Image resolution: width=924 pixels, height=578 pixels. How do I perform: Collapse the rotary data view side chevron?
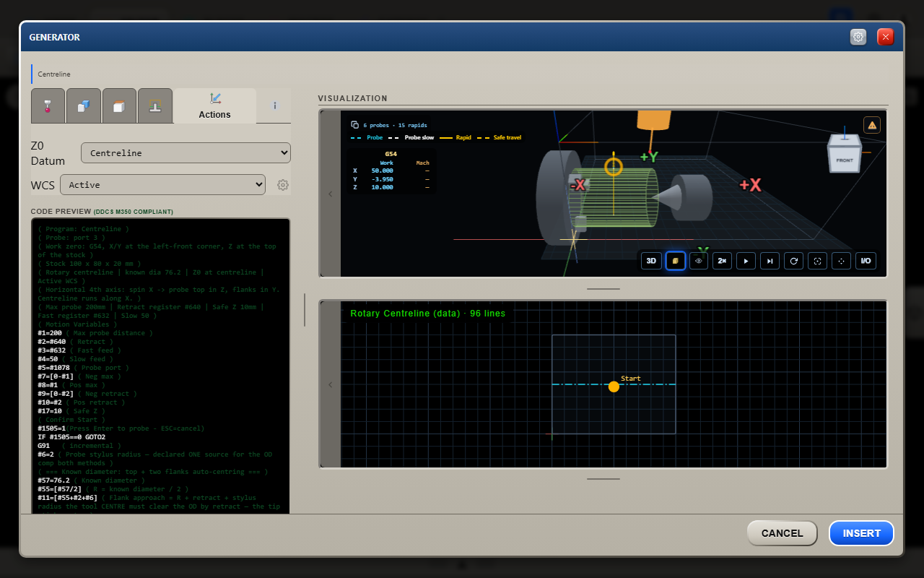(x=331, y=384)
